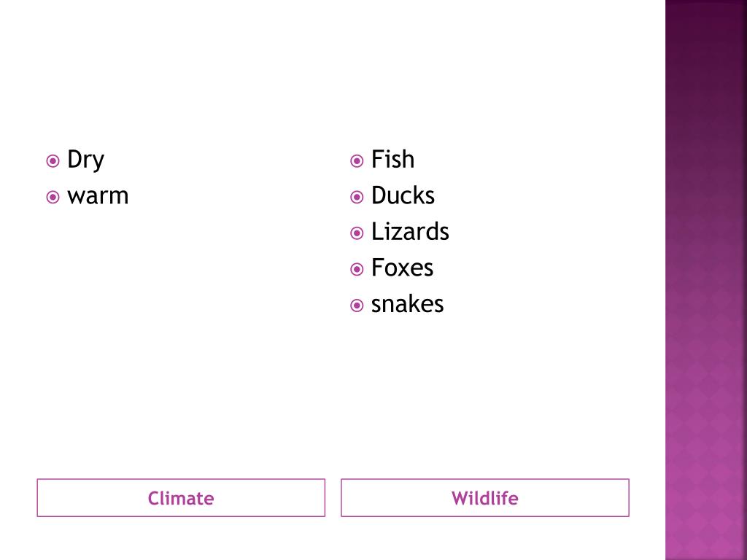Click the bullet icon beside Ducks
This screenshot has width=747, height=560.
click(x=357, y=197)
